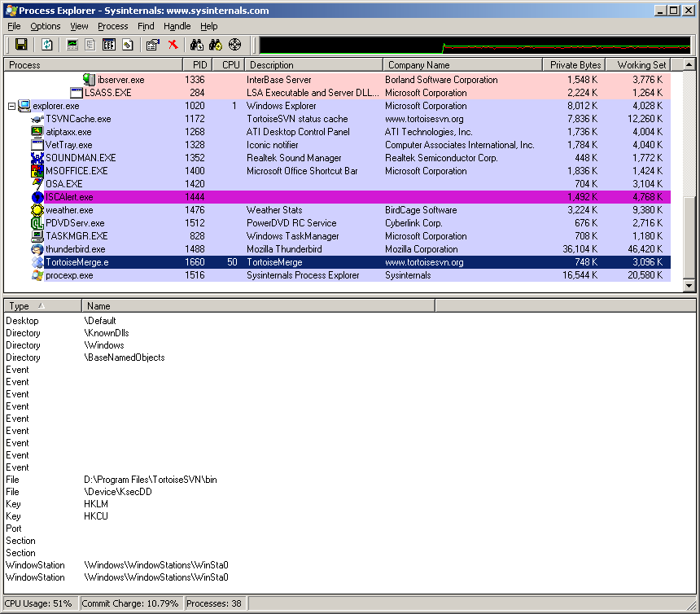Sort by the Private Bytes column header
This screenshot has width=700, height=614.
(x=574, y=65)
